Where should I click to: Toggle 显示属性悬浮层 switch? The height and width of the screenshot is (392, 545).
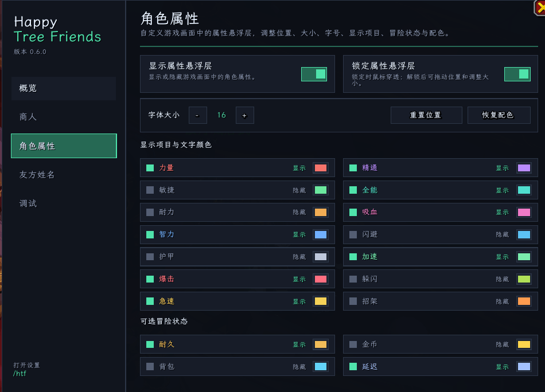click(x=314, y=75)
